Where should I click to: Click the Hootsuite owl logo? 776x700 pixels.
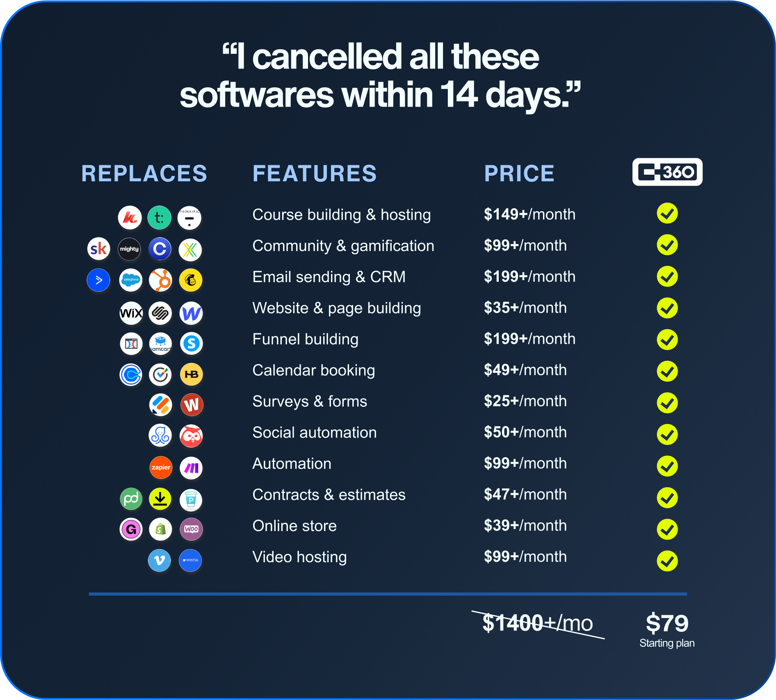[191, 436]
